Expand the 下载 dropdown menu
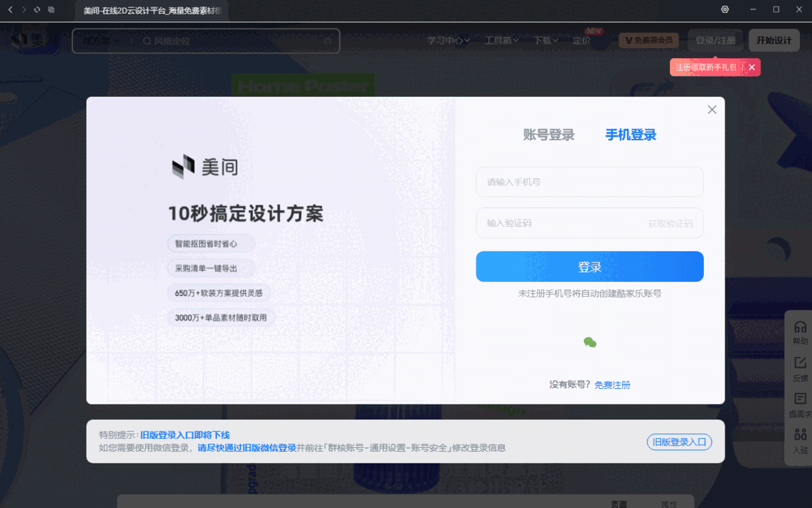 click(x=545, y=40)
